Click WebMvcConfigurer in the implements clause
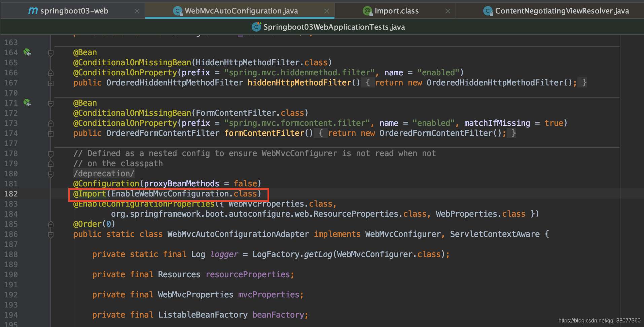The height and width of the screenshot is (327, 644). click(403, 234)
